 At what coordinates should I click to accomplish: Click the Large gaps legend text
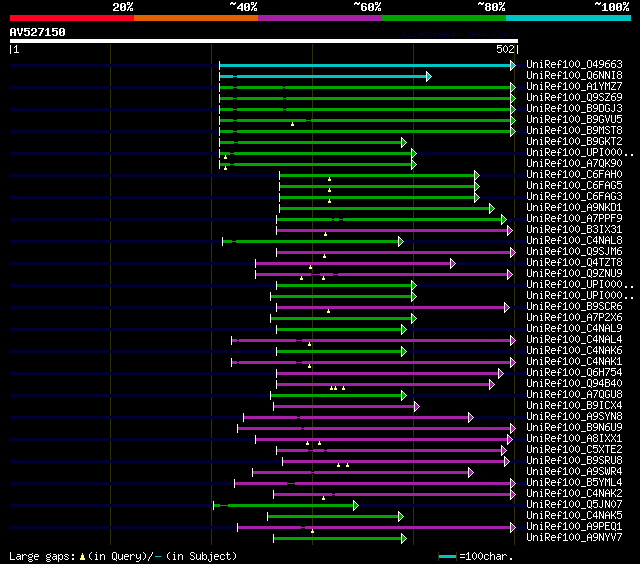(x=123, y=556)
